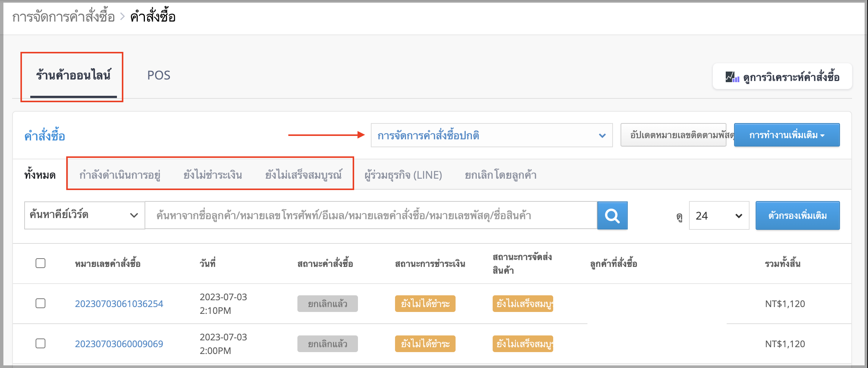
Task: Toggle the select-all checkbox in table header
Action: point(40,263)
